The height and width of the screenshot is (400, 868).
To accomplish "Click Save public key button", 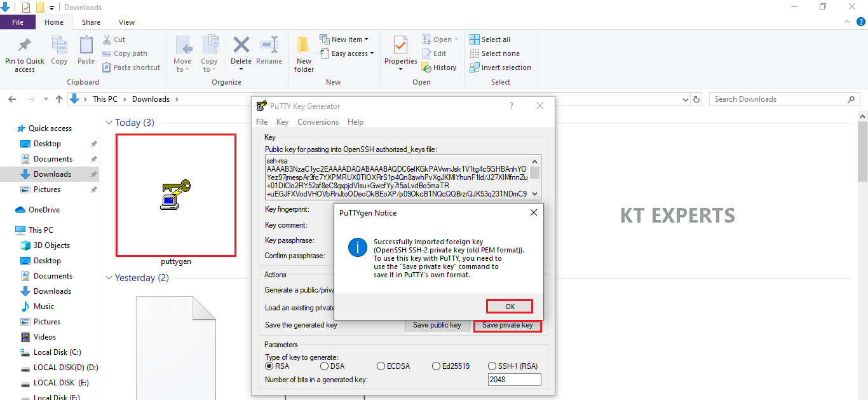I will pos(437,325).
